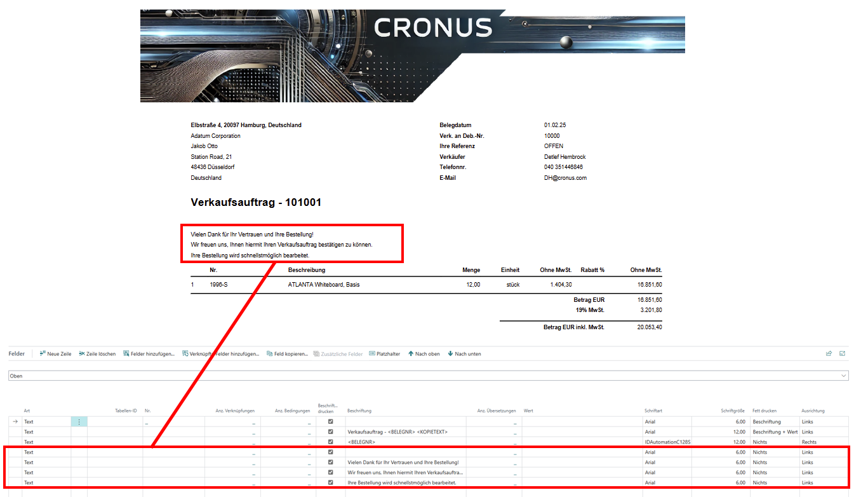Click the share icon at top right of Felder panel

[829, 353]
